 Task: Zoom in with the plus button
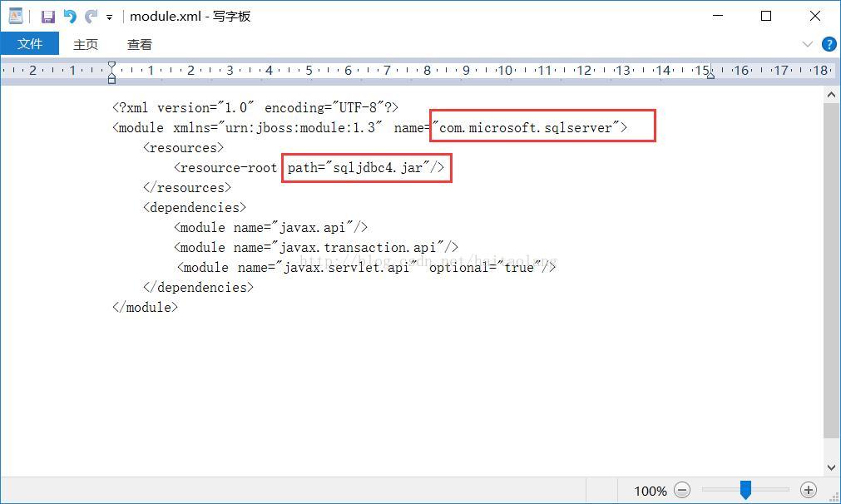tap(809, 490)
